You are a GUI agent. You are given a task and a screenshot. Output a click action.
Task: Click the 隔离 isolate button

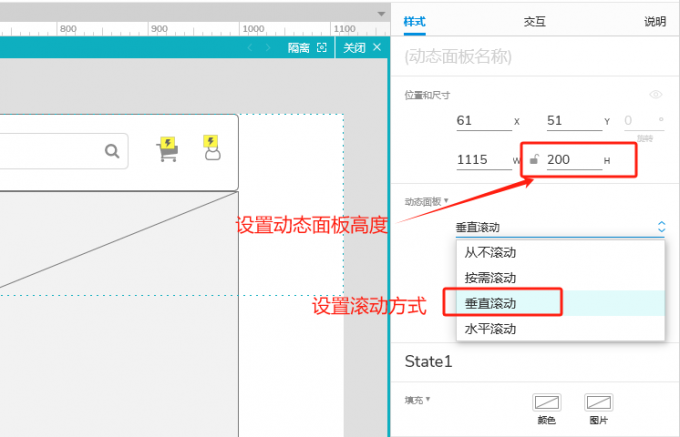[307, 48]
